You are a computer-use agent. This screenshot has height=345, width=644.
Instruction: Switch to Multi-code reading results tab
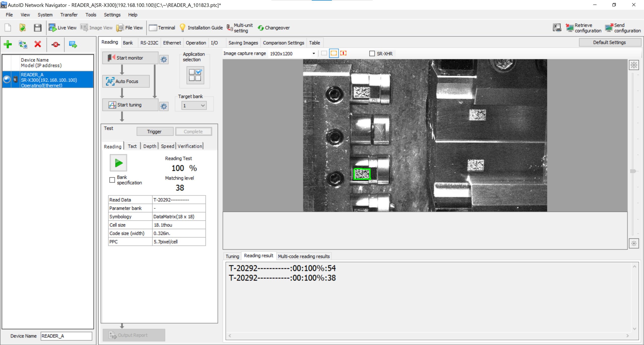pyautogui.click(x=304, y=256)
